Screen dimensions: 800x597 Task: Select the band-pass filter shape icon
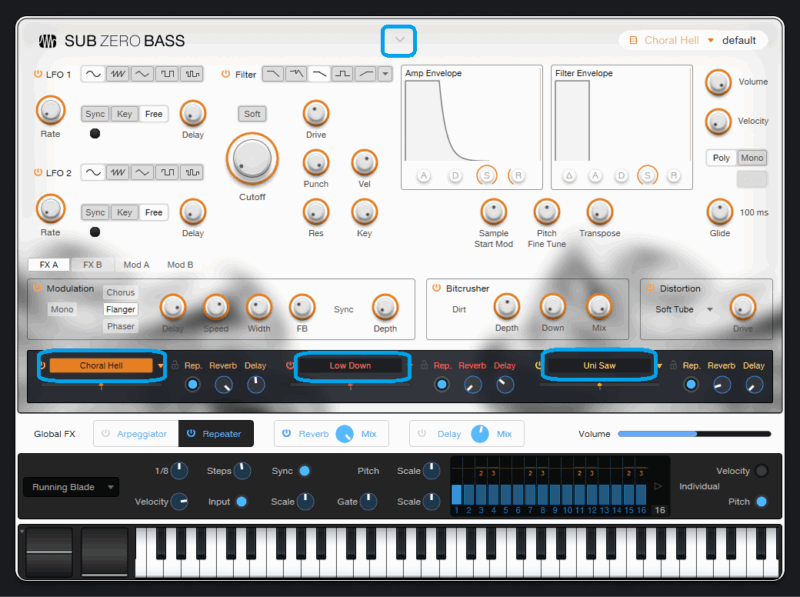click(x=342, y=74)
